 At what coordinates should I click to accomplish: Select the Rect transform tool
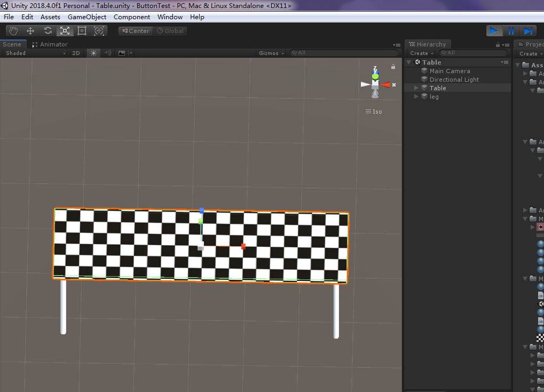82,31
